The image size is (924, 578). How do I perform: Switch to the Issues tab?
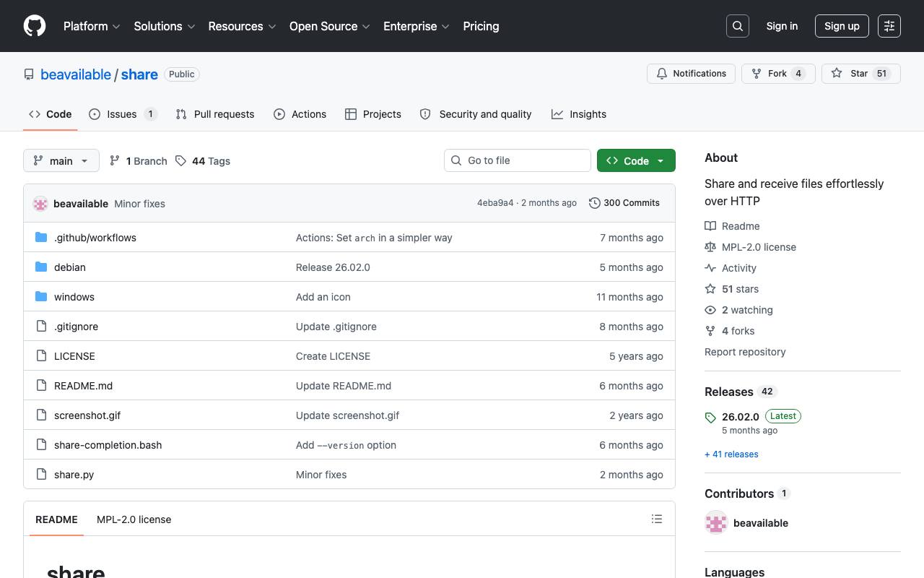tap(123, 114)
